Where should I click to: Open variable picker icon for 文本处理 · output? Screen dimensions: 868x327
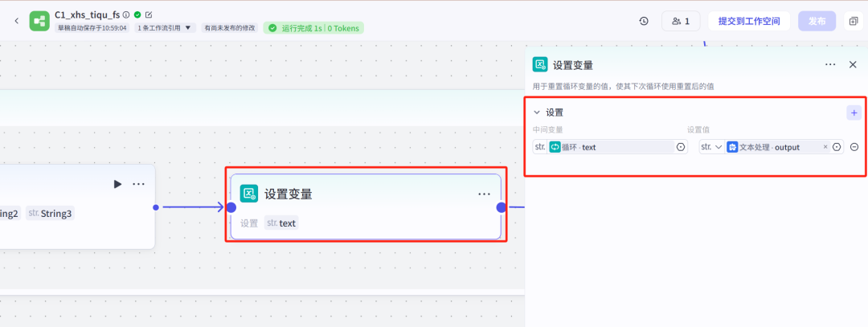[x=837, y=147]
